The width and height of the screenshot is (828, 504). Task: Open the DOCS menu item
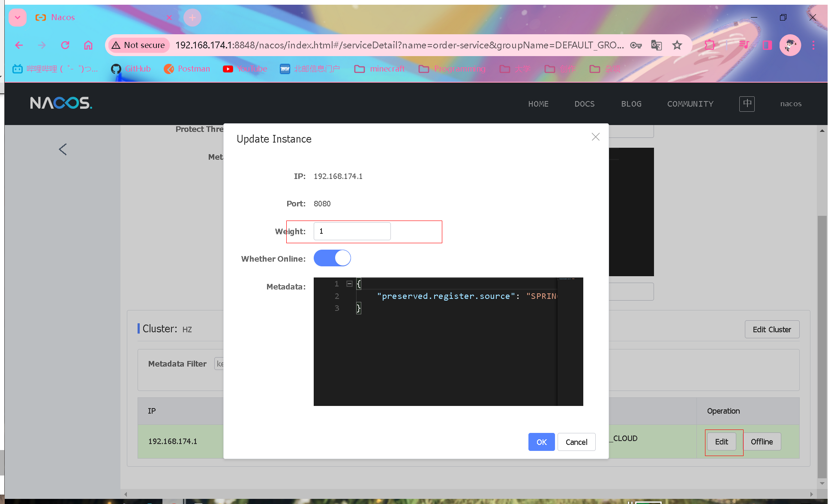[584, 104]
